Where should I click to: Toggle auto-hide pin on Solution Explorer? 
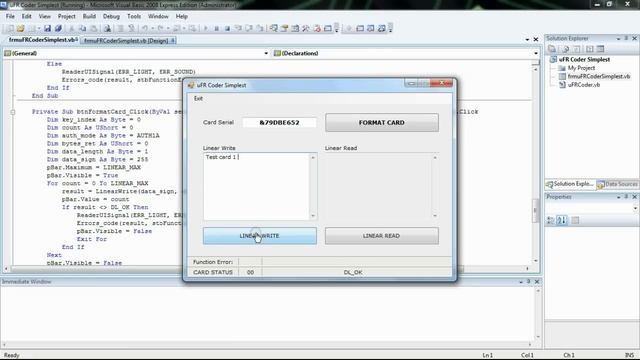[626, 38]
